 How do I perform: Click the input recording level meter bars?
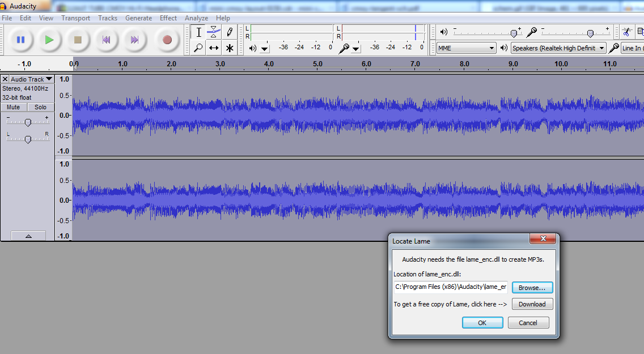coord(383,32)
